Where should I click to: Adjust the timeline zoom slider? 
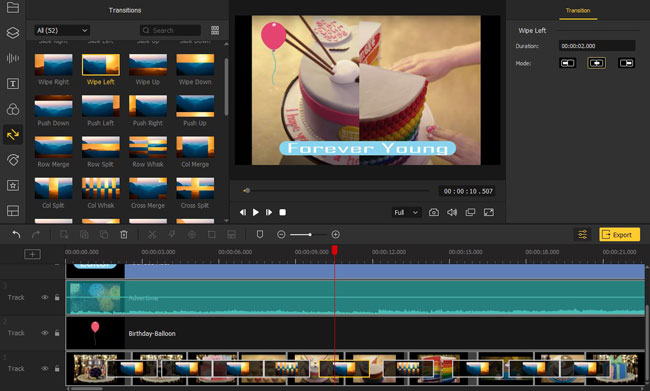click(310, 235)
